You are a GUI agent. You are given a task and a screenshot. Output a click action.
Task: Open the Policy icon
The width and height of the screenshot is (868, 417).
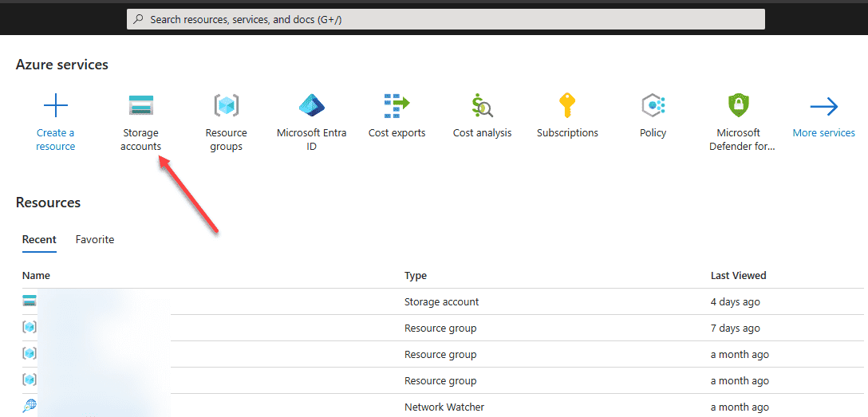(653, 105)
